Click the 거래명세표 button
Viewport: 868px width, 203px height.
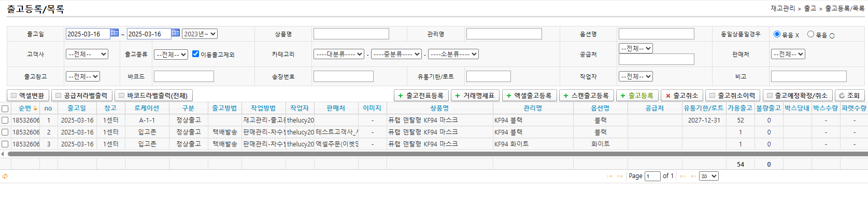pos(475,96)
